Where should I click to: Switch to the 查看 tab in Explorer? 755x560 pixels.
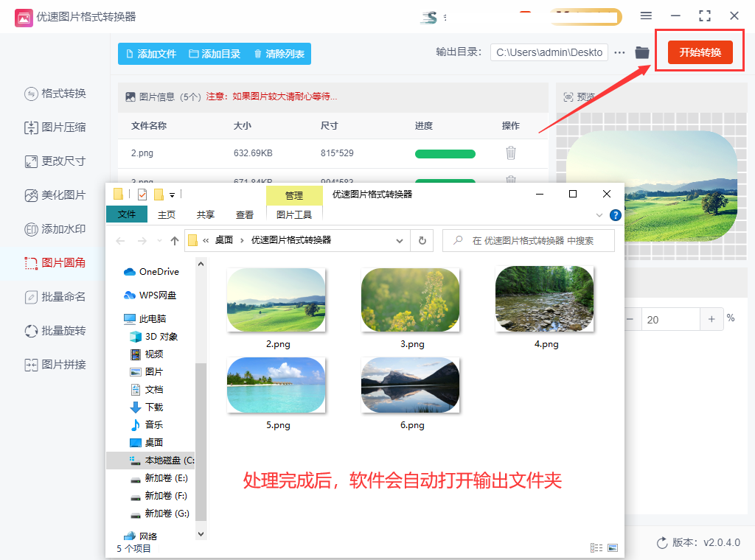(245, 214)
